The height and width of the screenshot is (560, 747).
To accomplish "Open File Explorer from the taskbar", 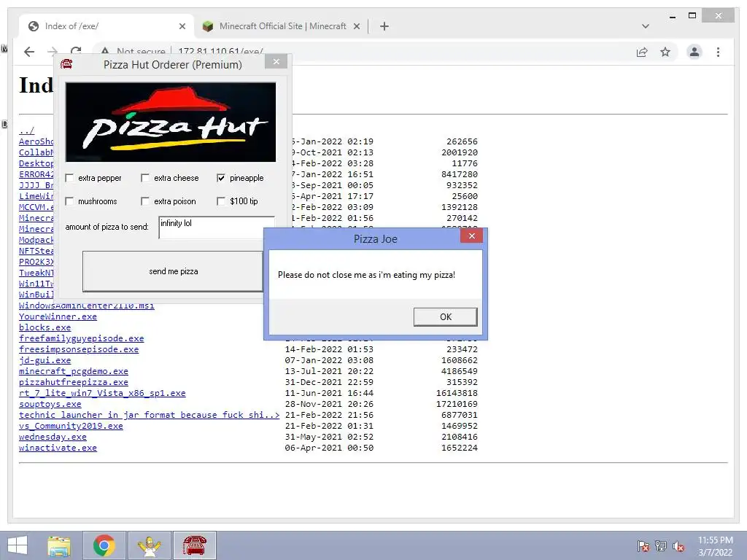I will click(59, 545).
